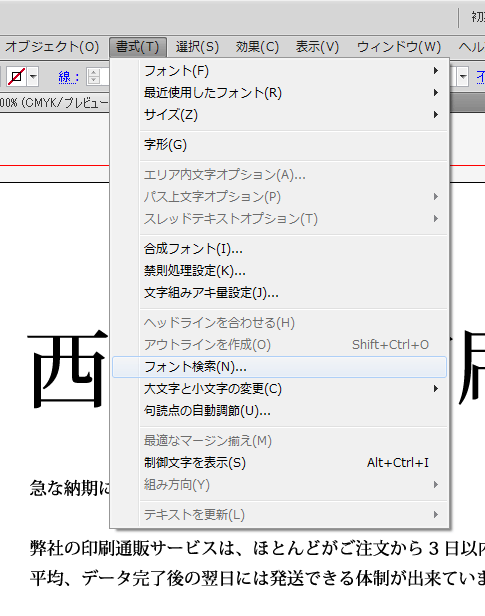Open 文字組みアキ量設定(J)... settings

coord(280,293)
